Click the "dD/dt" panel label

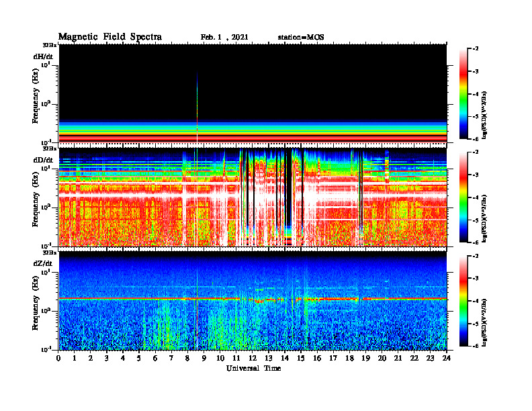point(43,160)
